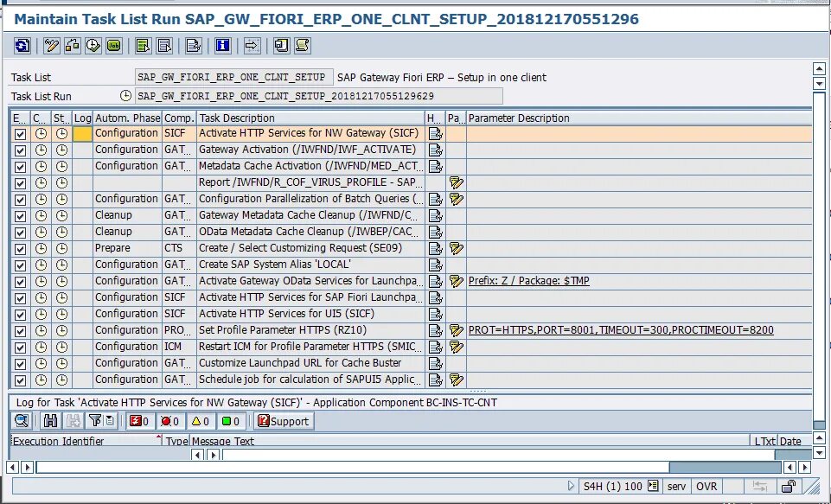Click the log details magnifier icon
The image size is (831, 504).
tap(22, 421)
